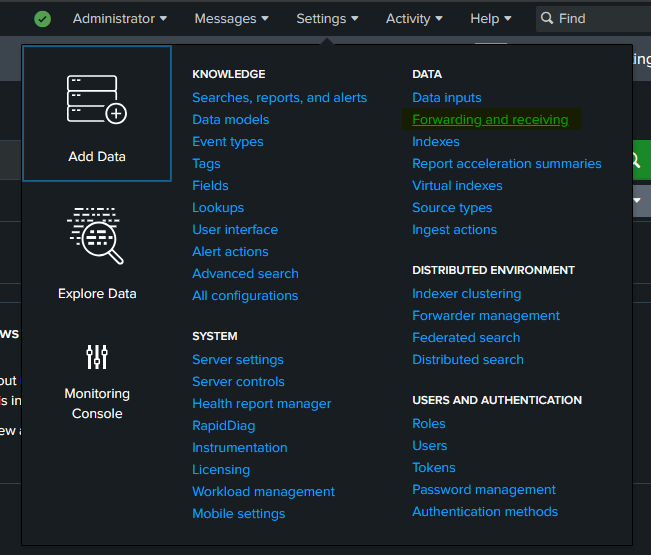
Task: Open Indexer clustering
Action: click(x=467, y=293)
